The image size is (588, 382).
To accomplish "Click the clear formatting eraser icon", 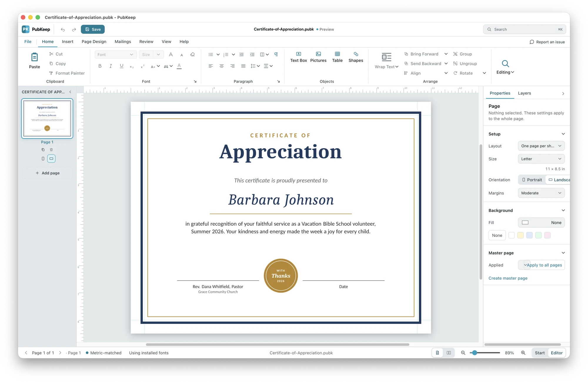I will (193, 54).
